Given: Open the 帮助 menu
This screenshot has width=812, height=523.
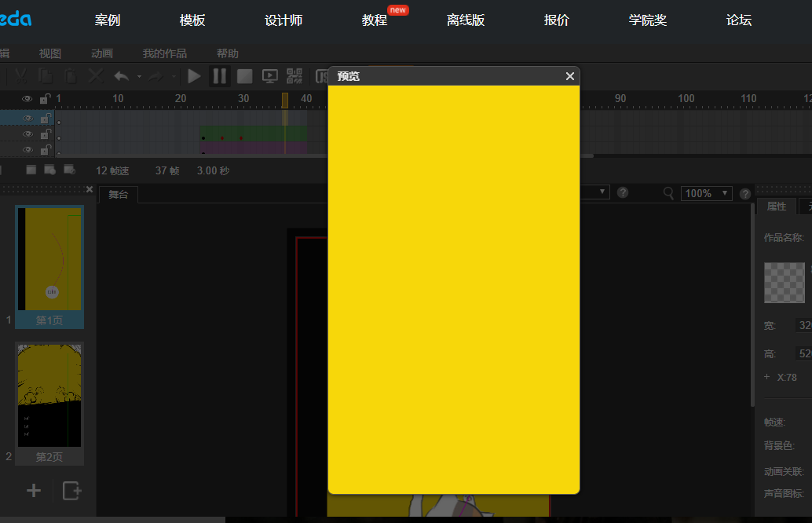Looking at the screenshot, I should coord(227,53).
